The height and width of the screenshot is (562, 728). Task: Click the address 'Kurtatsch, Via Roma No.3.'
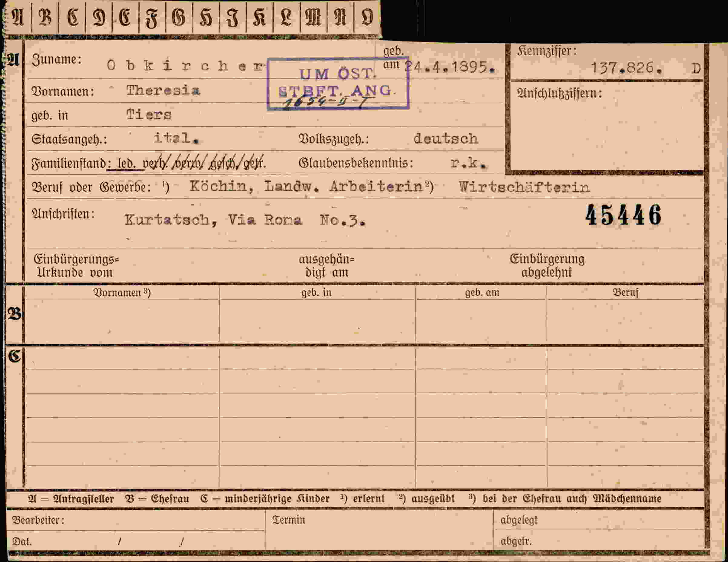(x=245, y=220)
